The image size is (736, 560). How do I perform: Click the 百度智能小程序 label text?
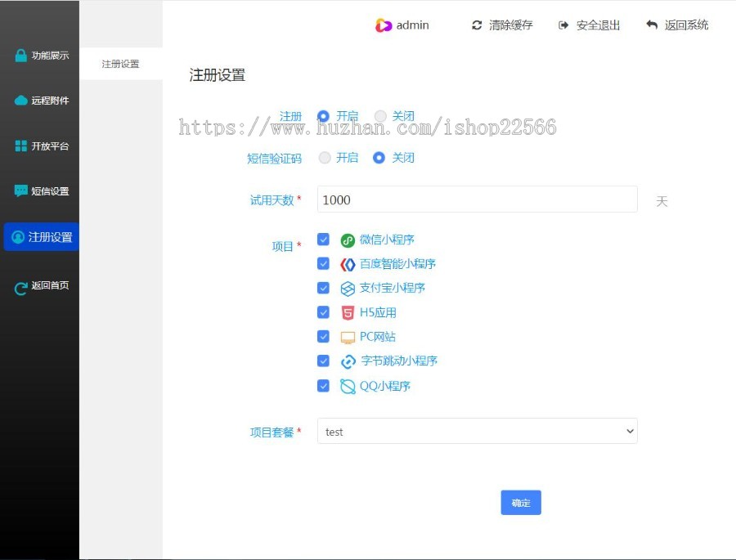pos(397,264)
